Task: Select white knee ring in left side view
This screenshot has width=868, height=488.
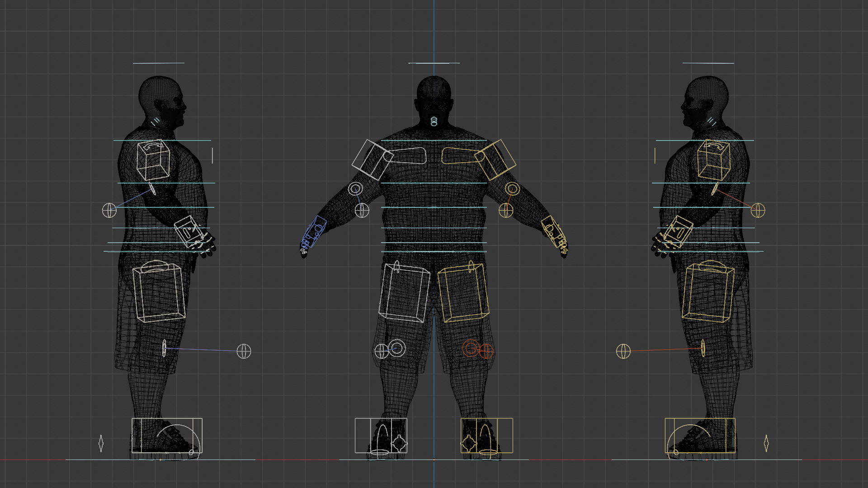Action: (164, 348)
